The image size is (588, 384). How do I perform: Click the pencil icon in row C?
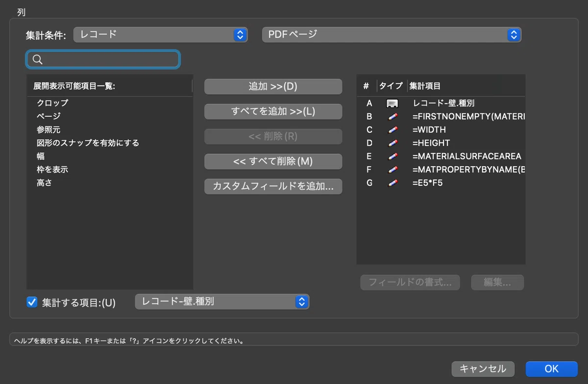tap(392, 130)
